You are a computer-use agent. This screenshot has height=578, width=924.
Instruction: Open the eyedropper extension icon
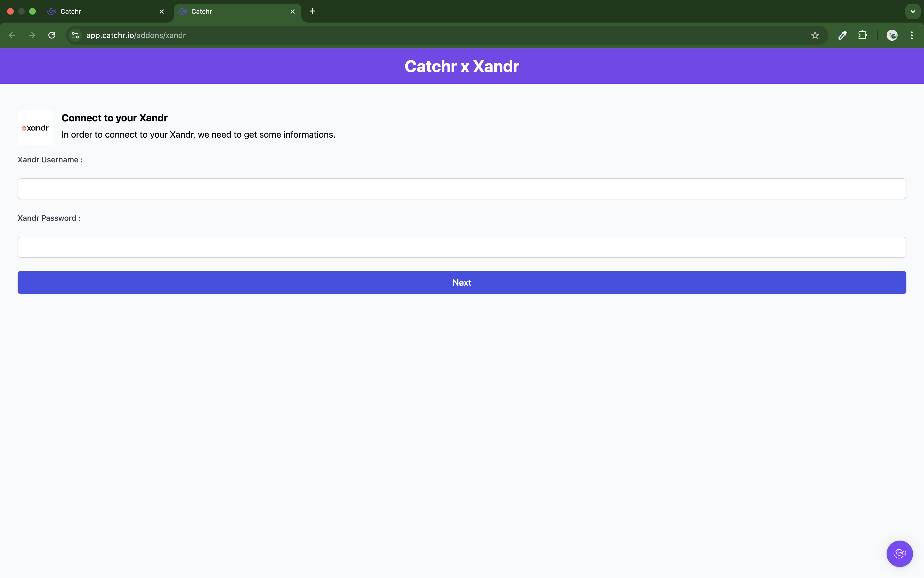pos(842,35)
